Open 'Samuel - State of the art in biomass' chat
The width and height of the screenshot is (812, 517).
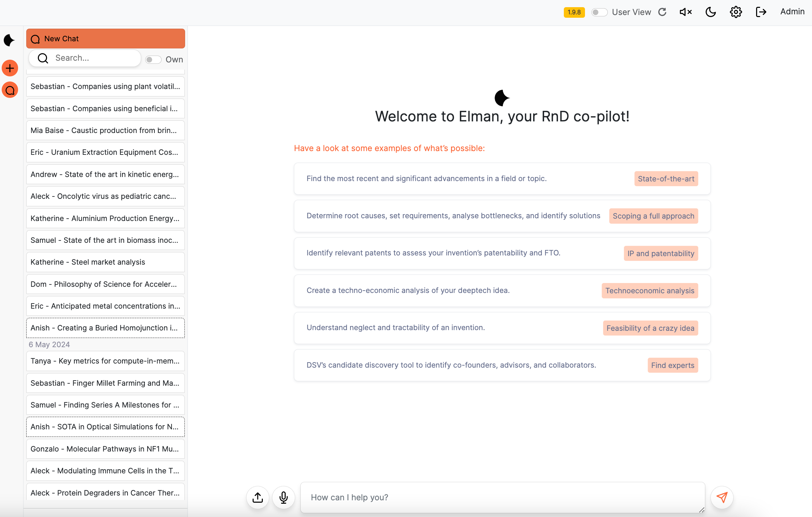(106, 240)
